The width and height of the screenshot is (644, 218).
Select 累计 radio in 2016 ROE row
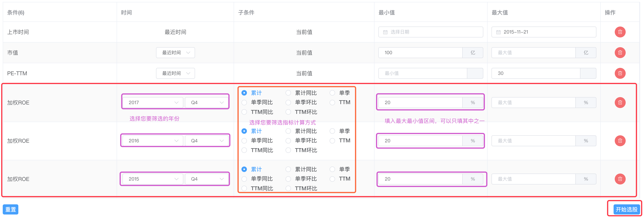(244, 131)
